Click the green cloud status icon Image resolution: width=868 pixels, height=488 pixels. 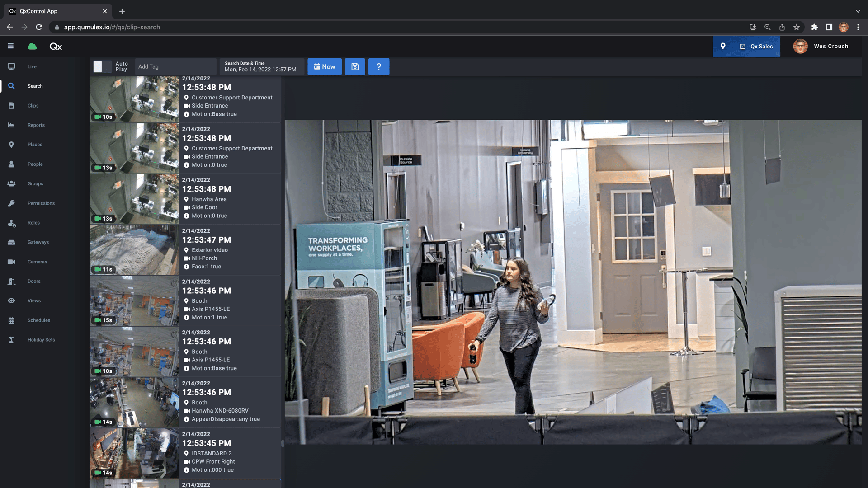[x=32, y=46]
